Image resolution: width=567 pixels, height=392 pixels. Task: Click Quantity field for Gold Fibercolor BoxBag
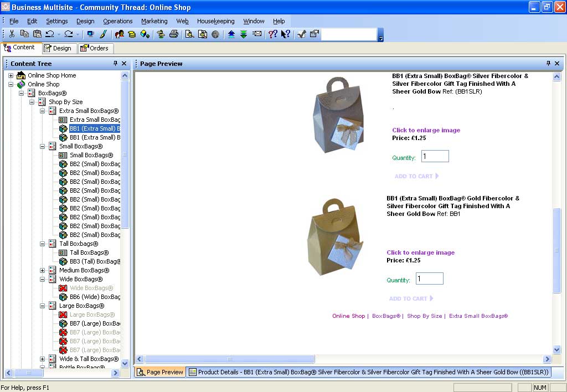pyautogui.click(x=429, y=278)
